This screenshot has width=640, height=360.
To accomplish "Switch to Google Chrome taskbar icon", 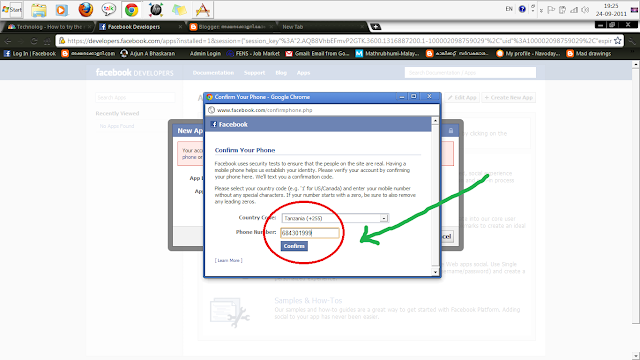I will [x=131, y=10].
